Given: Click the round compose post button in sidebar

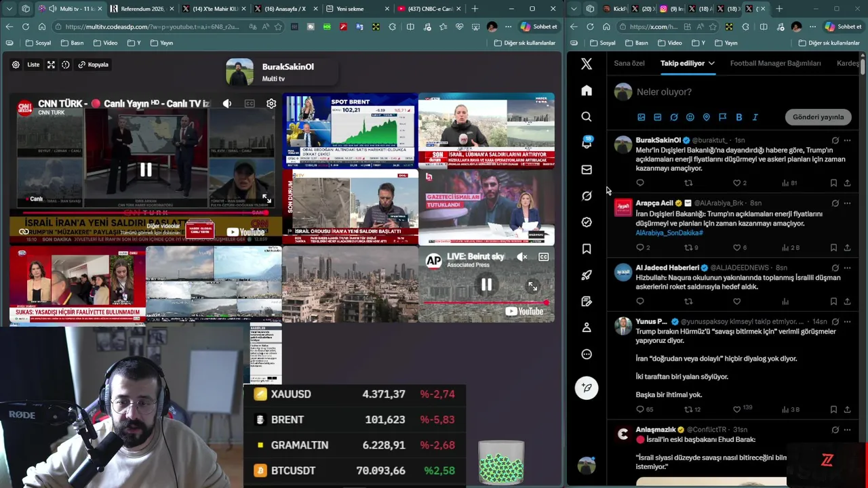Looking at the screenshot, I should point(587,388).
